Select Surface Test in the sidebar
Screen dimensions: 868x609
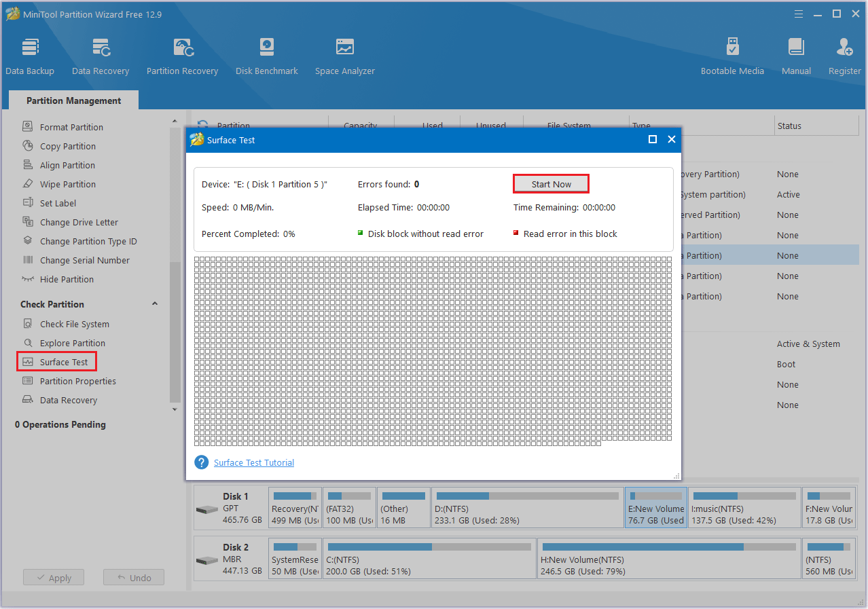pos(57,362)
